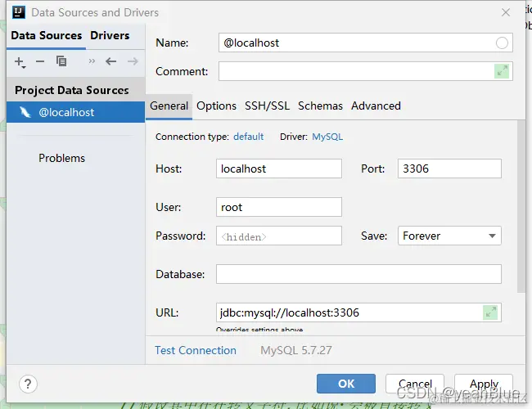
Task: Open the Advanced tab
Action: (x=376, y=106)
